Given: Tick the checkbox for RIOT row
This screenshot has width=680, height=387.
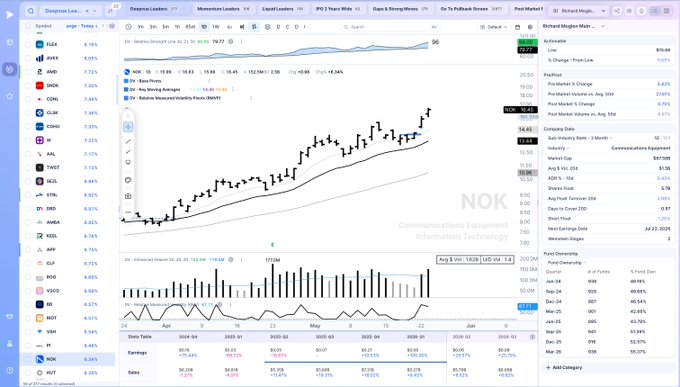Looking at the screenshot, I should tap(28, 318).
